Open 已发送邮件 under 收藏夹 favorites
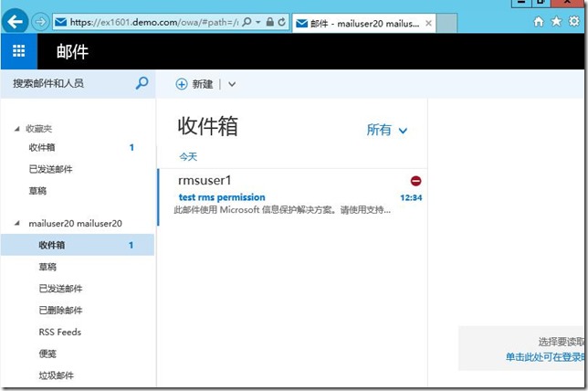Screen dimensions: 588x391 pos(50,169)
